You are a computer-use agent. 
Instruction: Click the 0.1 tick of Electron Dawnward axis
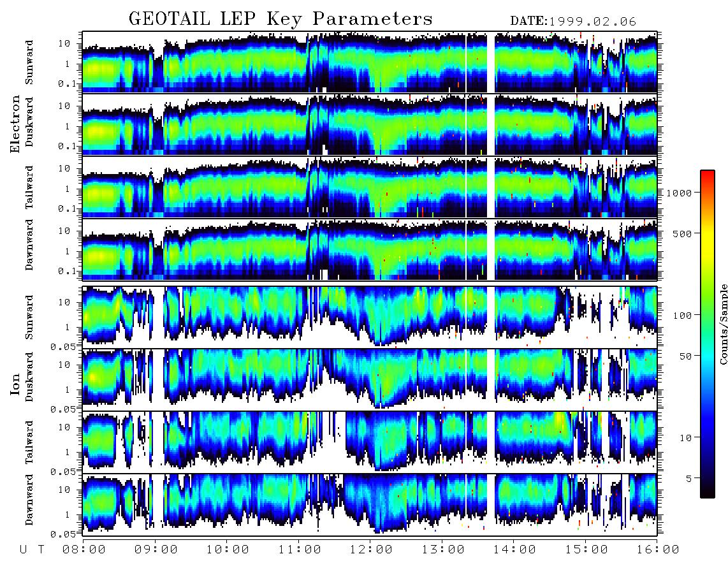click(67, 271)
